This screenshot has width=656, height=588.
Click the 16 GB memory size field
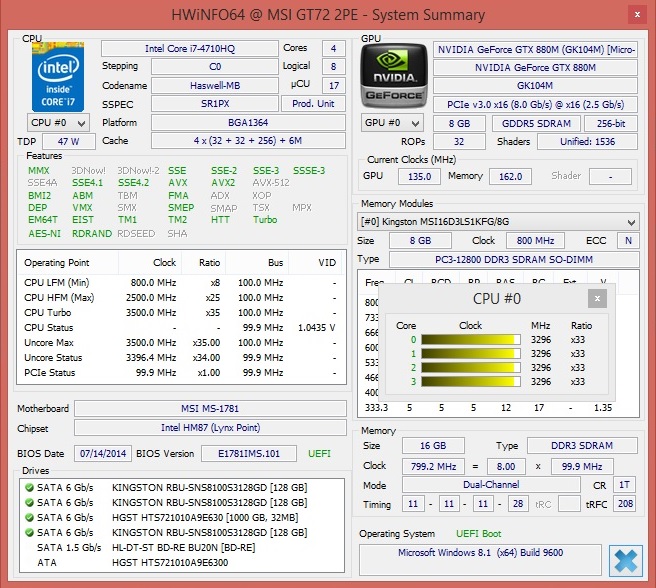pos(433,446)
